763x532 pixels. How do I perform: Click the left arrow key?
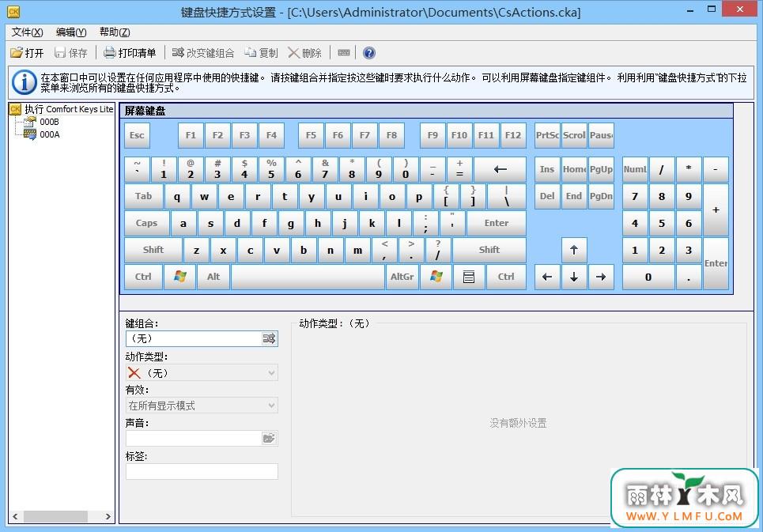point(547,277)
